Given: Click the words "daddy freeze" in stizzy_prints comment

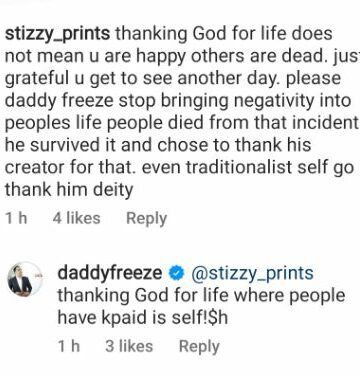Looking at the screenshot, I should coord(59,101).
